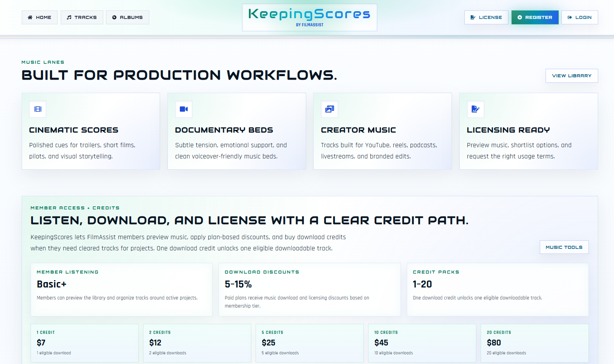Click the 'Built for production workflows.' heading
This screenshot has width=614, height=364.
[x=179, y=75]
